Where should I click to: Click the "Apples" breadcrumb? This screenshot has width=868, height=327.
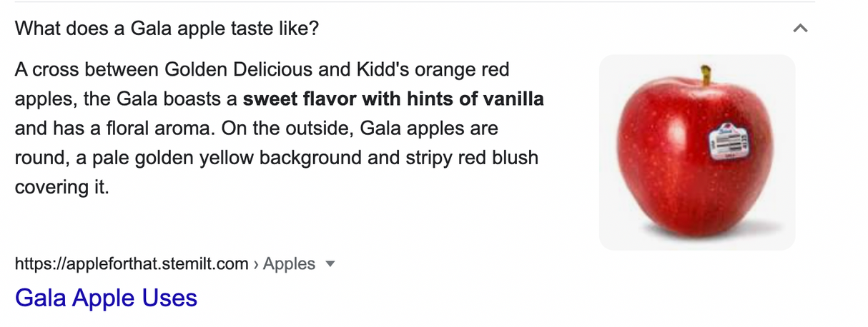[x=289, y=264]
